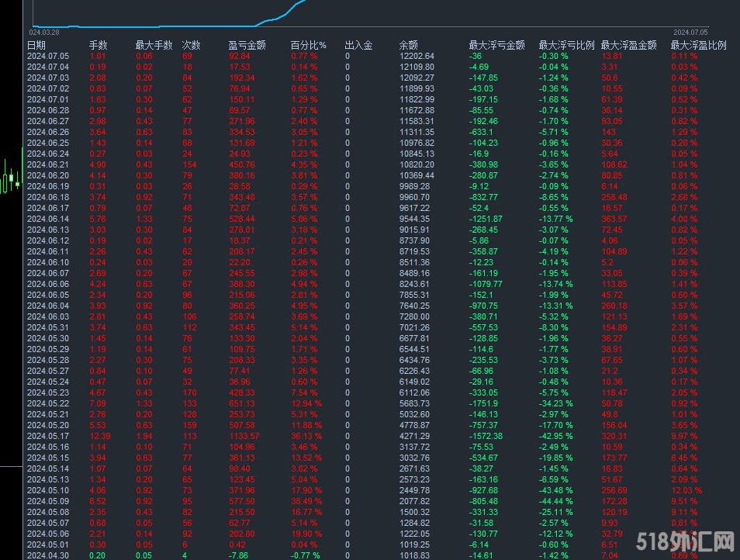Screen dimensions: 740x560
Task: Select the loss amount -7.86 cell
Action: pyautogui.click(x=240, y=555)
